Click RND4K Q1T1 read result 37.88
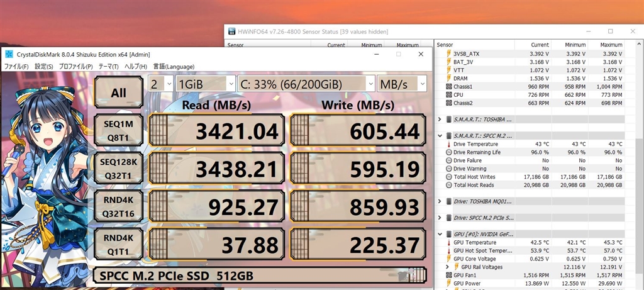This screenshot has width=644, height=290. point(216,245)
